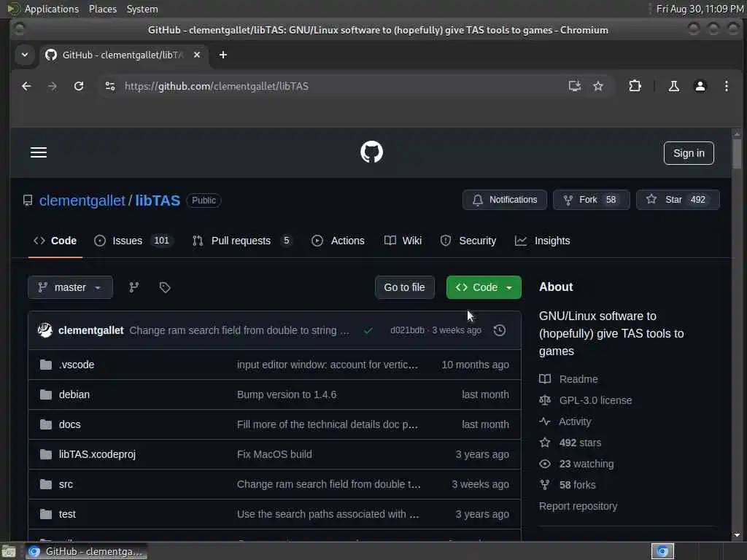
Task: Open clementgallet avatar in commit row
Action: tap(45, 330)
